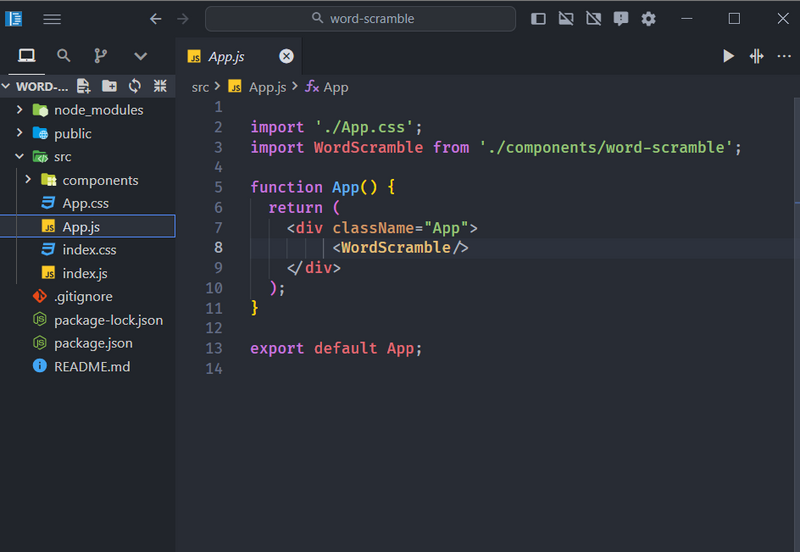
Task: Collapse all folders in the explorer
Action: coord(159,86)
